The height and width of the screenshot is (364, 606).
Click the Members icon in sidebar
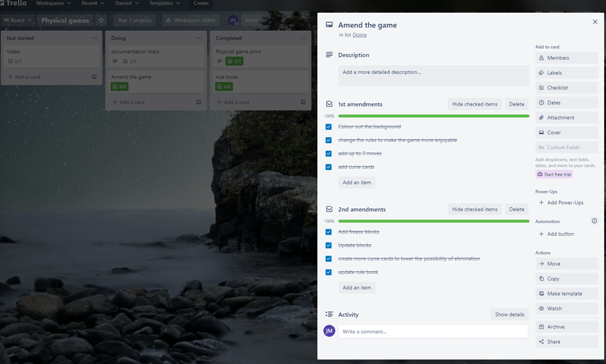(542, 58)
